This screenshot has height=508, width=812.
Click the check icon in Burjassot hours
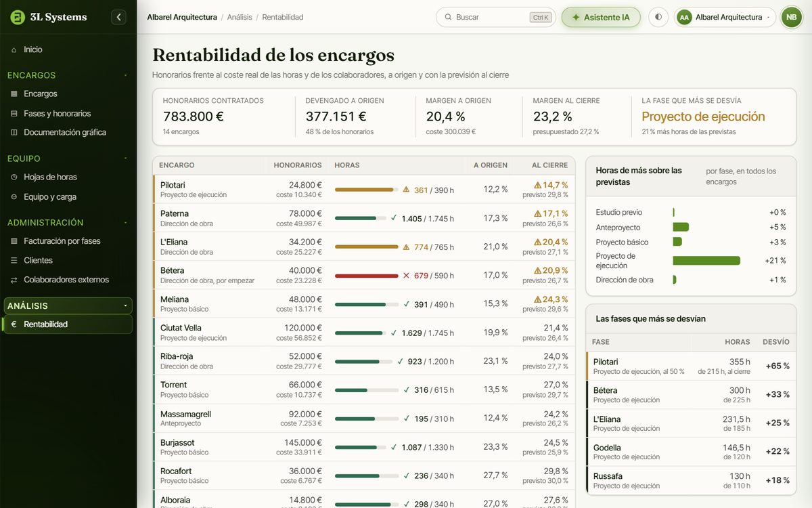click(394, 447)
